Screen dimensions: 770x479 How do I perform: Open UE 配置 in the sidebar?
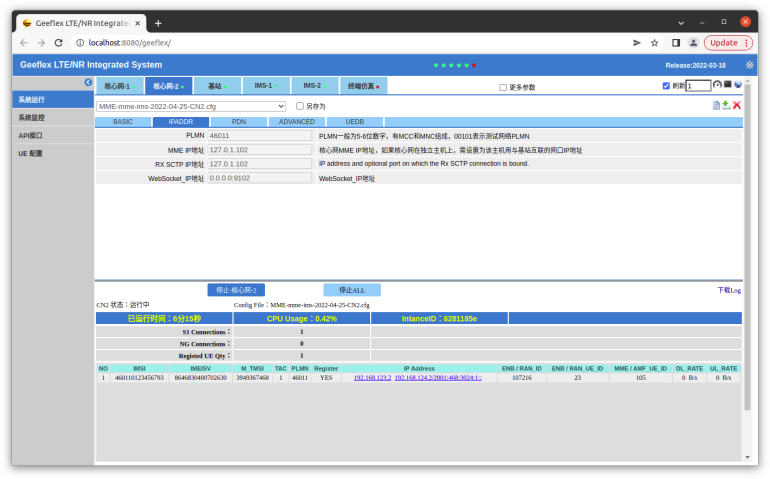pos(53,153)
